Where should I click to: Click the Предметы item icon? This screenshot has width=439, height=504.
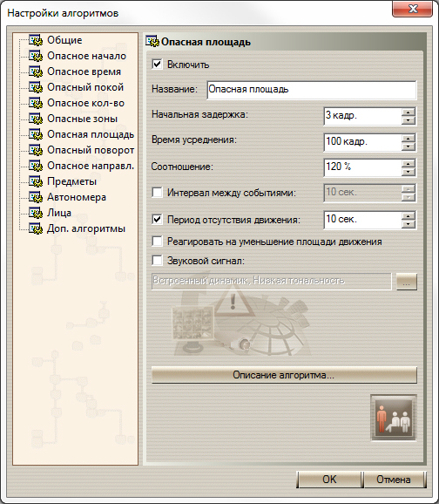click(x=36, y=181)
